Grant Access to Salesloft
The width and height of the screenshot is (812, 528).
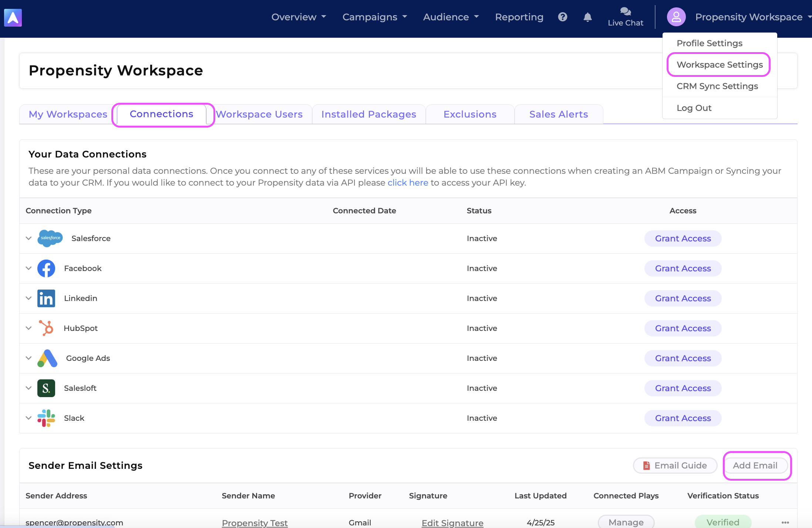coord(683,388)
